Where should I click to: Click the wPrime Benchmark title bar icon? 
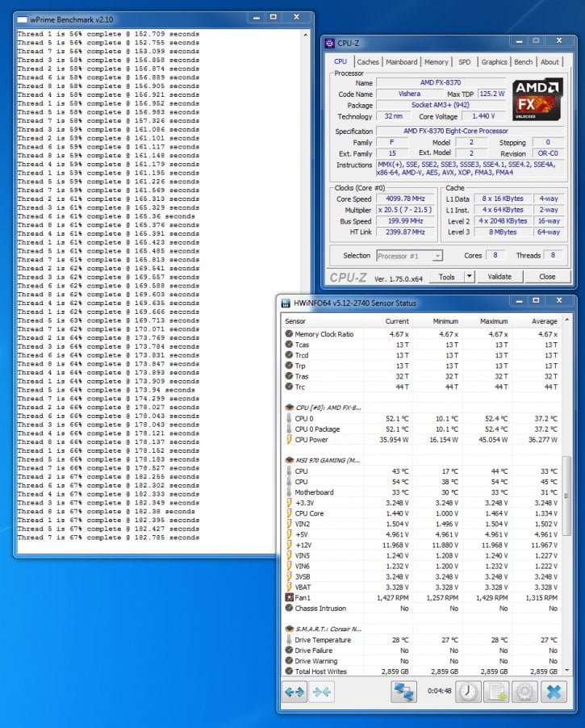[x=22, y=18]
